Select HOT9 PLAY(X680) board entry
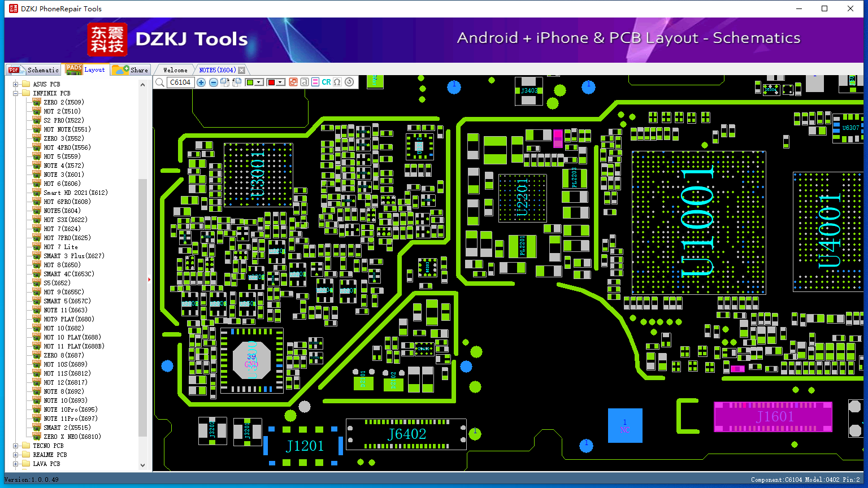868x488 pixels. (x=69, y=319)
